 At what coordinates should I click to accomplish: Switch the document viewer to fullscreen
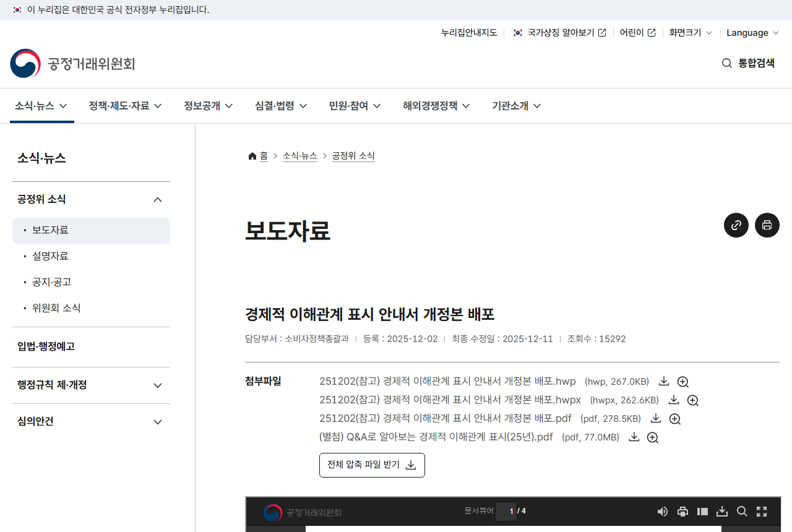click(762, 512)
